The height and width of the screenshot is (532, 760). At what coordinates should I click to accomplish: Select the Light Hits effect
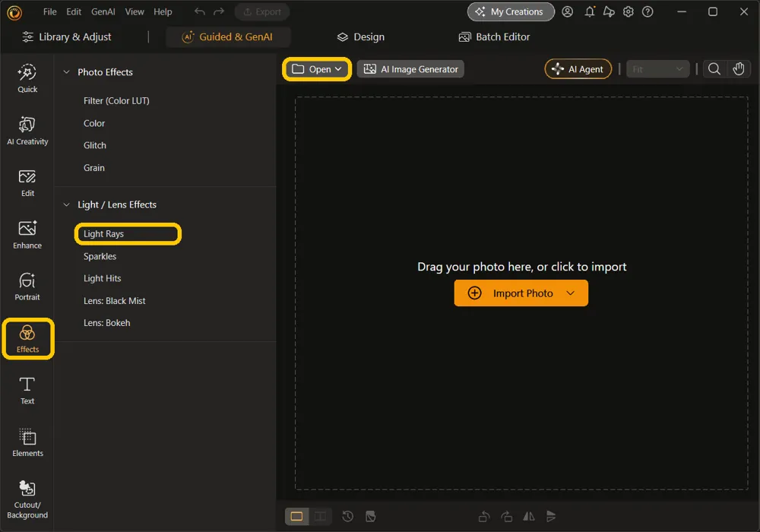(x=103, y=278)
